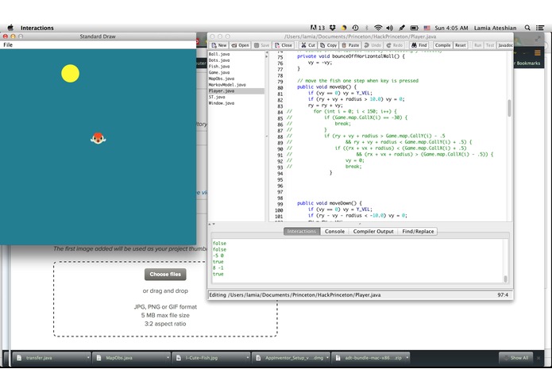
Task: Open the Notification Center list icon
Action: [x=540, y=28]
